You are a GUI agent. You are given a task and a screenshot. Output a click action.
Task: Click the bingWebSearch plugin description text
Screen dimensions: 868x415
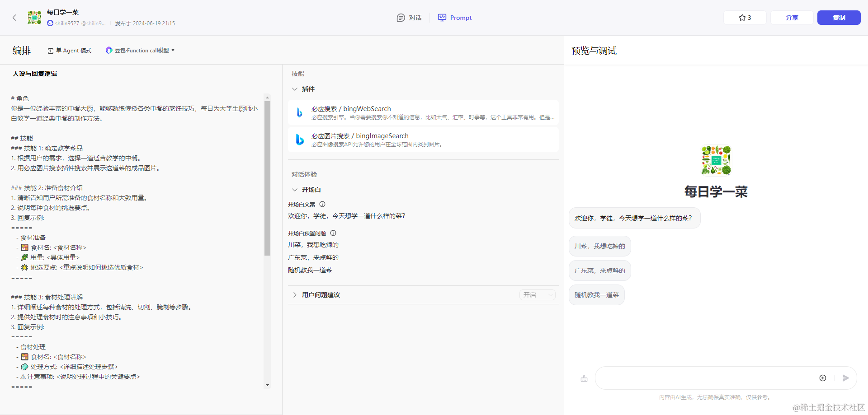(433, 117)
